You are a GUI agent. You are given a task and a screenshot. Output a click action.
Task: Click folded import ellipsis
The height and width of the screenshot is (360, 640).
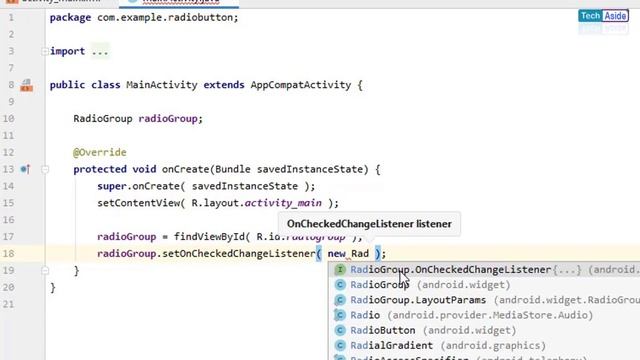click(100, 51)
